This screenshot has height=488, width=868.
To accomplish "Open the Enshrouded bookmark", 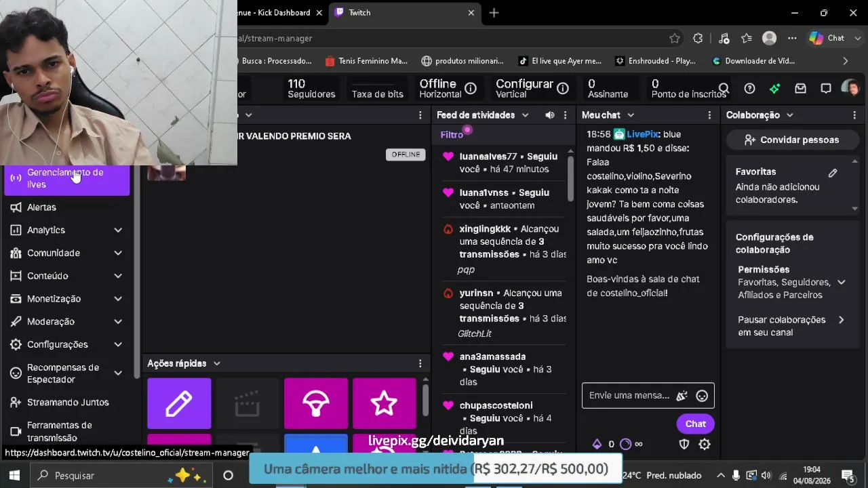I will [655, 61].
